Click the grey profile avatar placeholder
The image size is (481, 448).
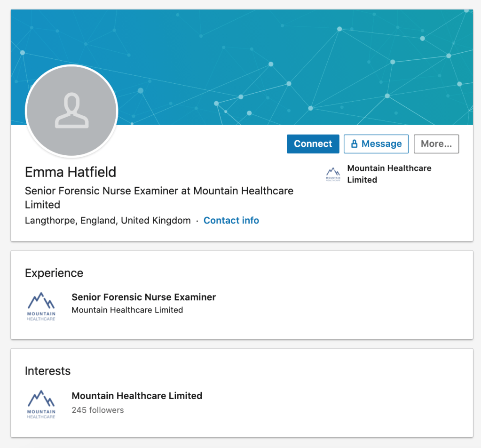tap(71, 111)
